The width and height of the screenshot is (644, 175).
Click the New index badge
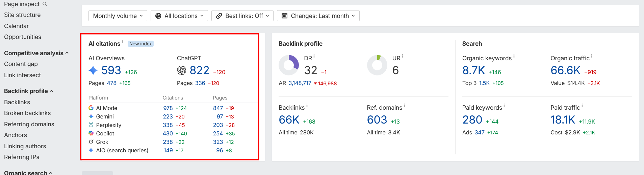[x=140, y=44]
